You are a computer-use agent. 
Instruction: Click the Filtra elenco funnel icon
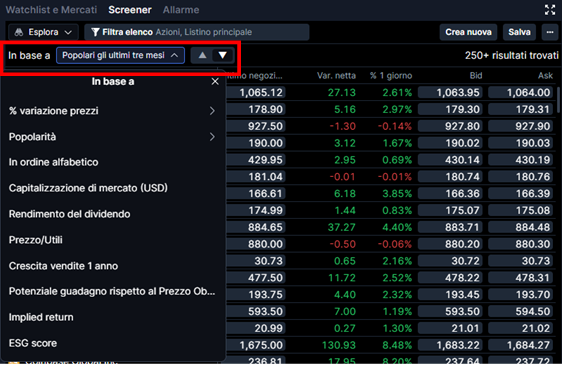tap(95, 32)
